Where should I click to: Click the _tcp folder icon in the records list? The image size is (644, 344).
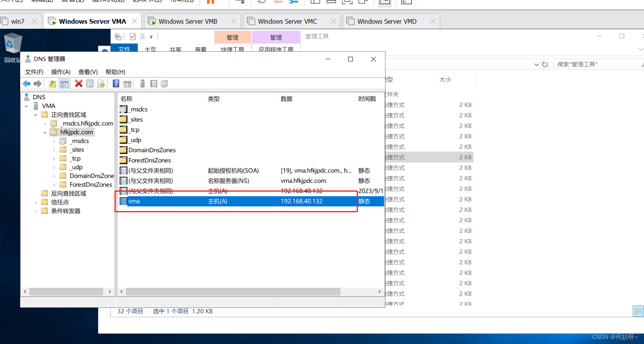pos(123,129)
